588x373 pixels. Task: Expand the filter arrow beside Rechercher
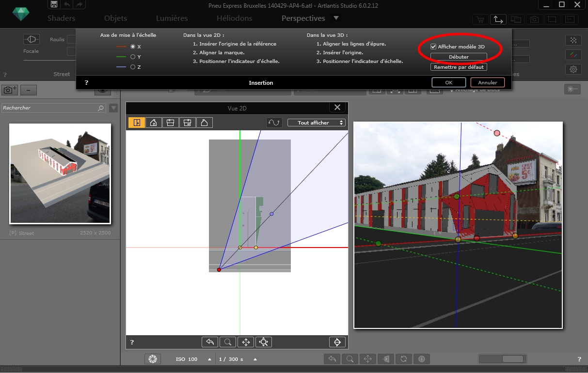(113, 108)
